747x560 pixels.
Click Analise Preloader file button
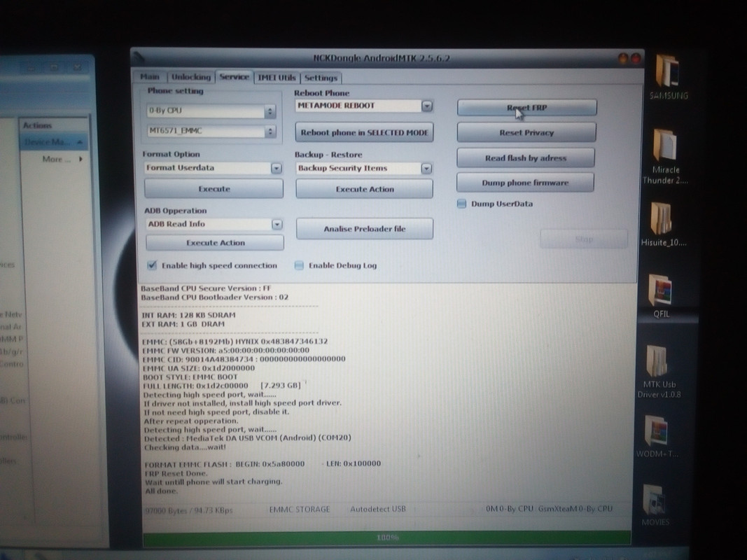(365, 229)
